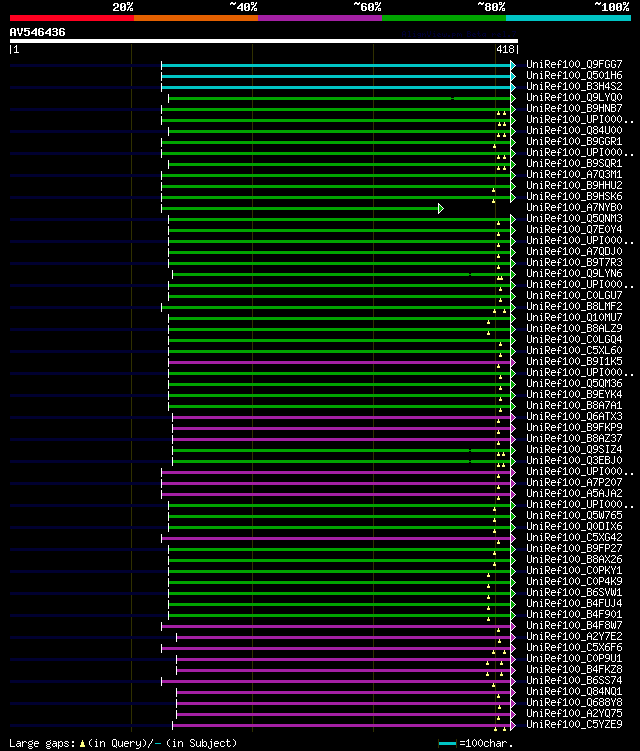Click the UniRef100_C0LGU7 label

[574, 296]
